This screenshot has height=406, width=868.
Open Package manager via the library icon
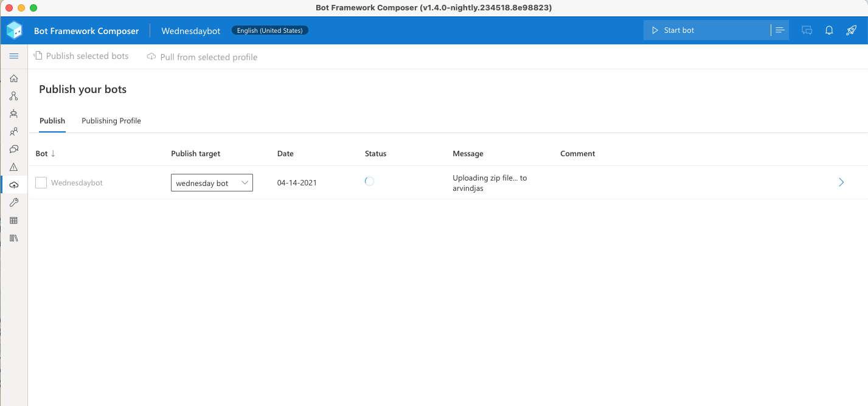point(13,238)
